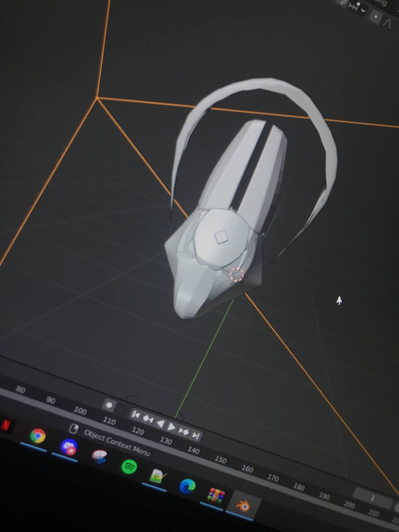Image resolution: width=399 pixels, height=532 pixels.
Task: Jump to the previous keyframe
Action: point(148,419)
